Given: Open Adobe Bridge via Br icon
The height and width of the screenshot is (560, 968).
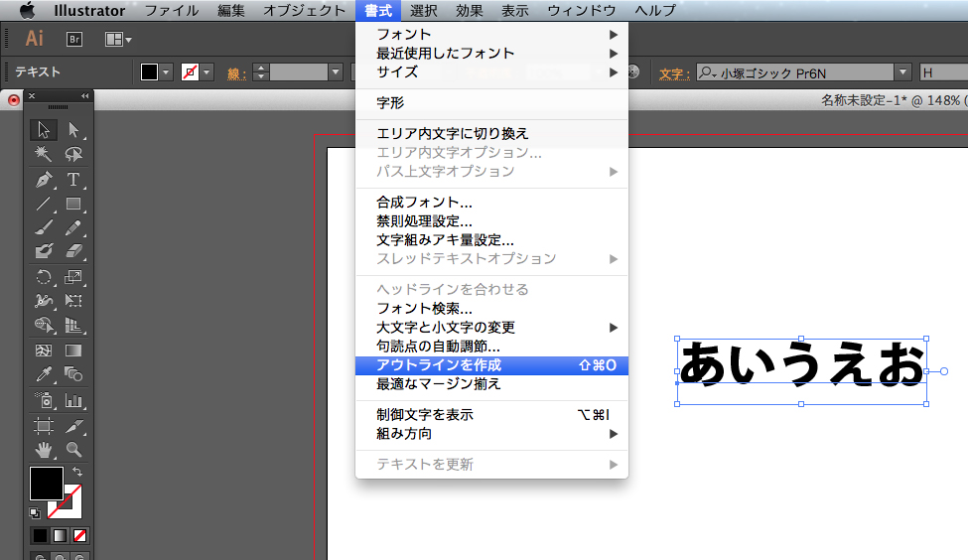Looking at the screenshot, I should [73, 39].
